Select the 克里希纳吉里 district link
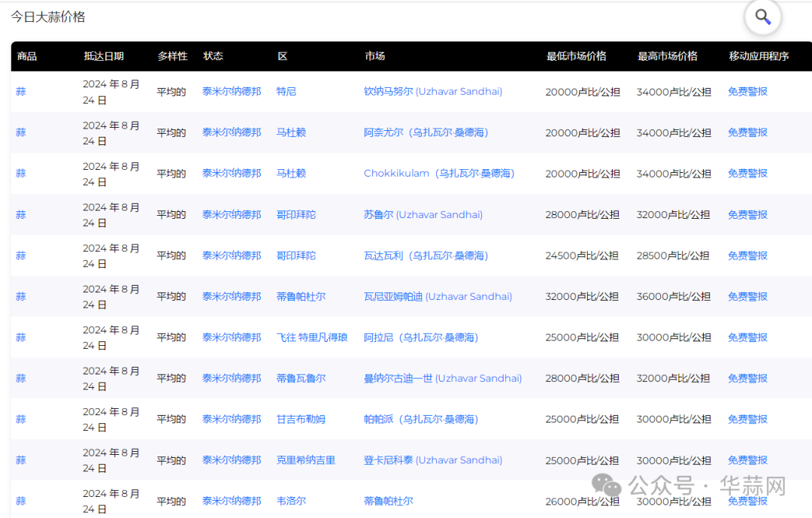Viewport: 812px width, 518px height. (x=305, y=460)
